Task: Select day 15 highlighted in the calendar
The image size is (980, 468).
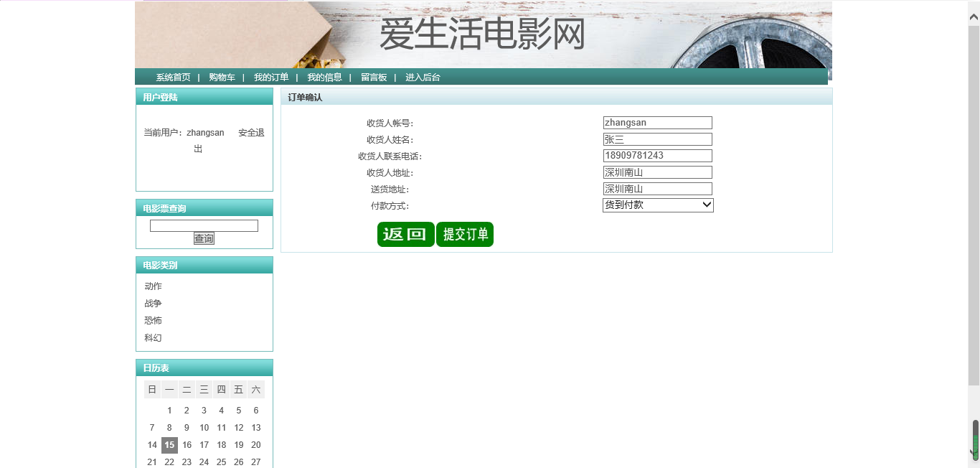Action: pyautogui.click(x=169, y=445)
